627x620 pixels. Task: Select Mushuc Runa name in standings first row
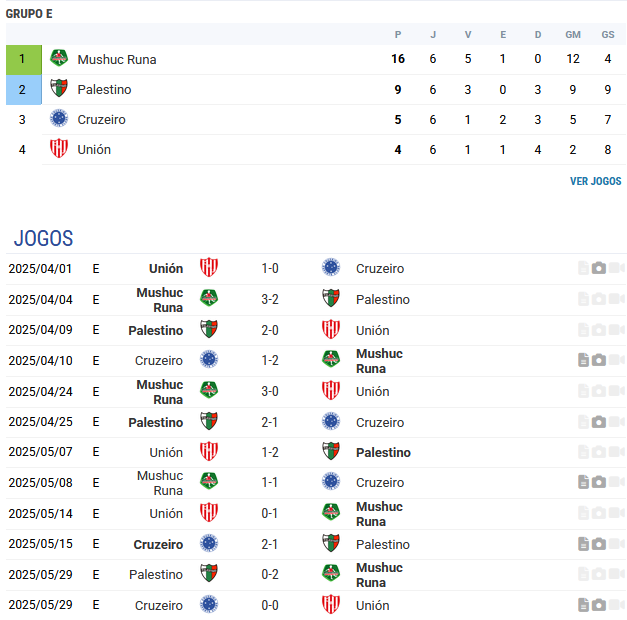point(117,59)
